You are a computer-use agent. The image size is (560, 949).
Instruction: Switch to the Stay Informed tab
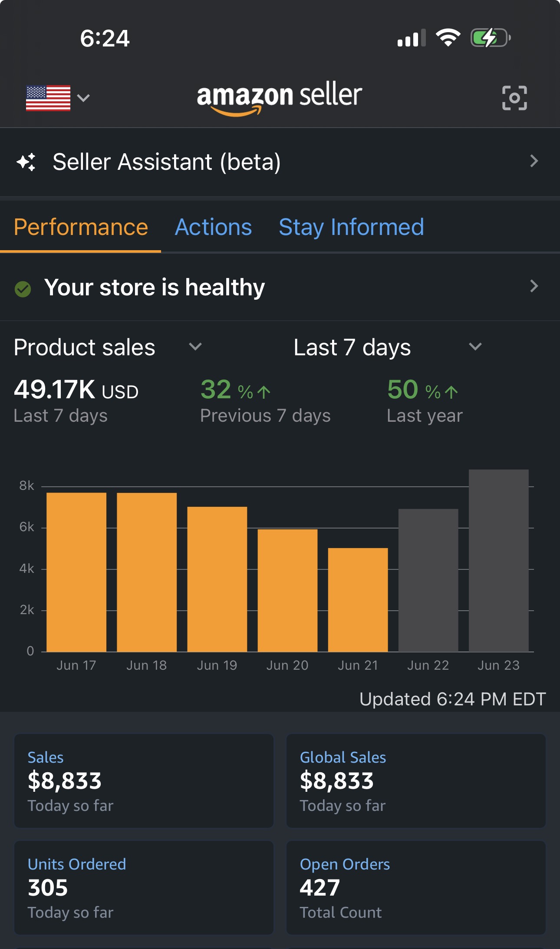click(351, 227)
